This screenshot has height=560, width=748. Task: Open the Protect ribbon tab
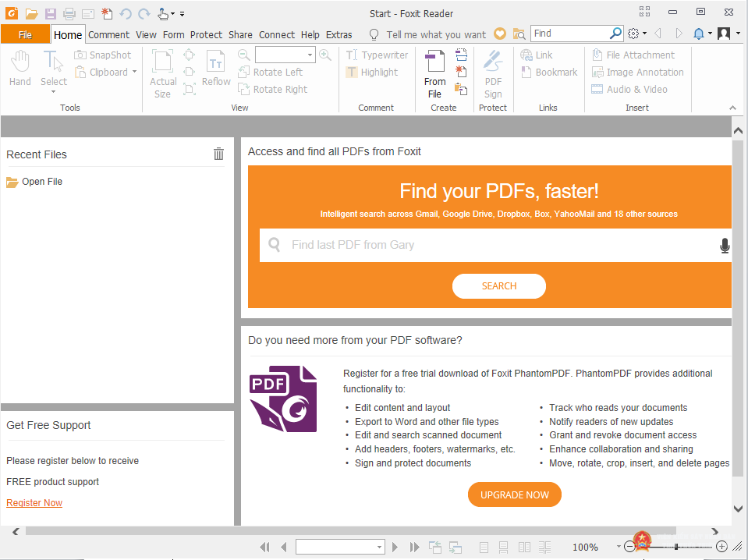tap(206, 35)
